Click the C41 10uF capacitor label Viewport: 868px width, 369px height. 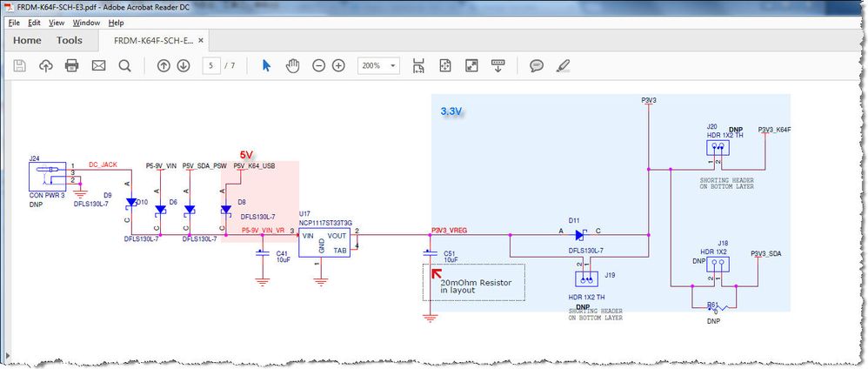tap(283, 257)
